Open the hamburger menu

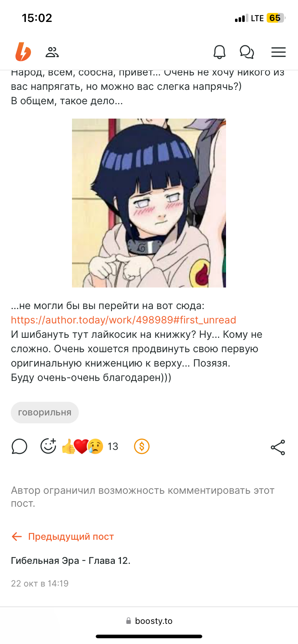tap(279, 52)
